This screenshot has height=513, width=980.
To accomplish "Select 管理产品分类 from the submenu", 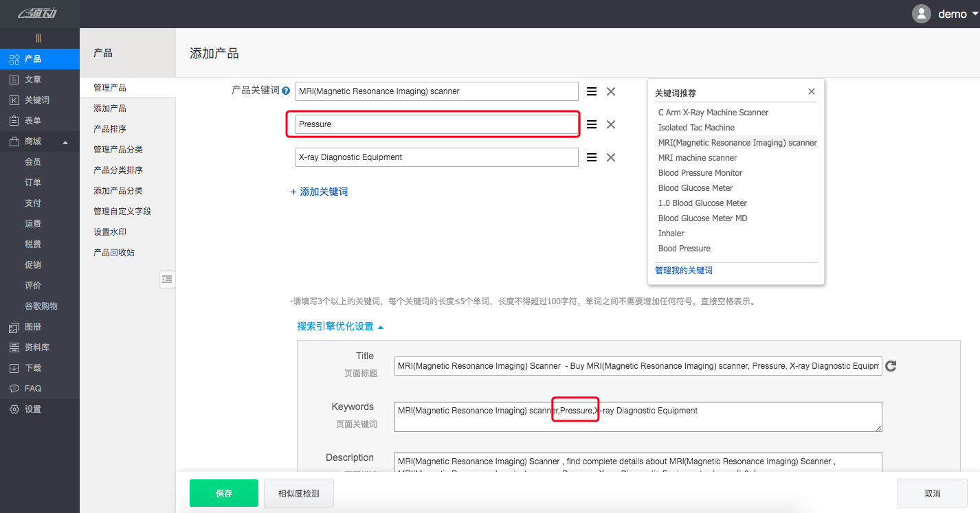I will 118,150.
